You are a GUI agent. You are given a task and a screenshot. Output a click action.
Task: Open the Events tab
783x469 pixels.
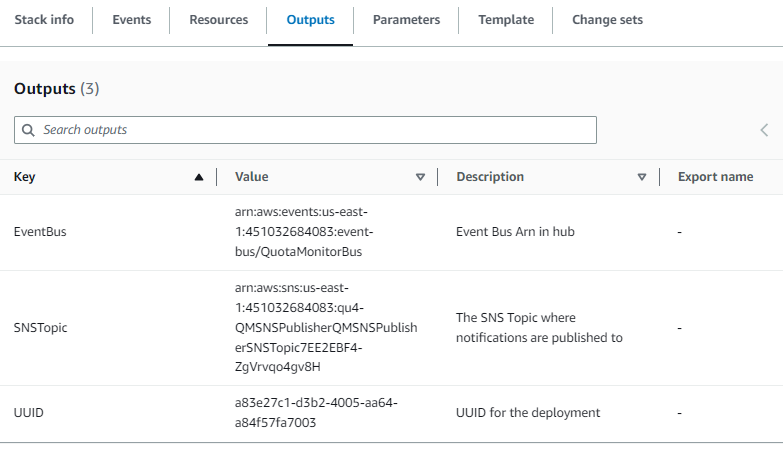131,20
